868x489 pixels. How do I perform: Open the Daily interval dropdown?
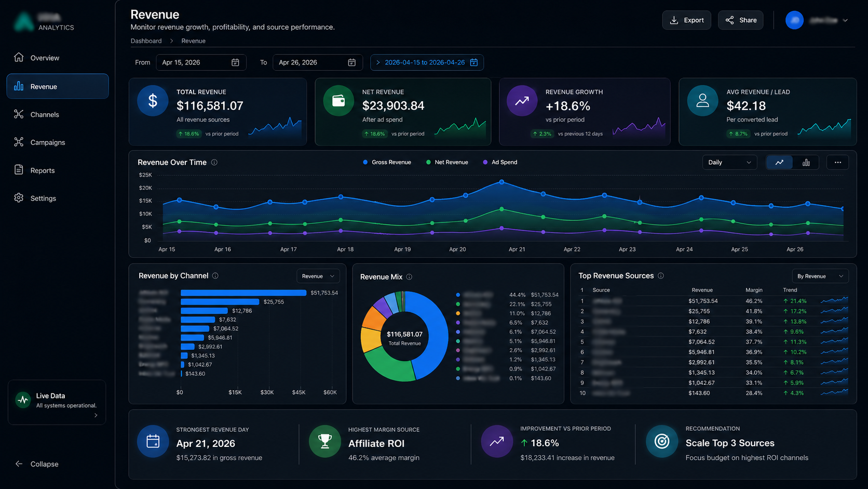tap(729, 163)
